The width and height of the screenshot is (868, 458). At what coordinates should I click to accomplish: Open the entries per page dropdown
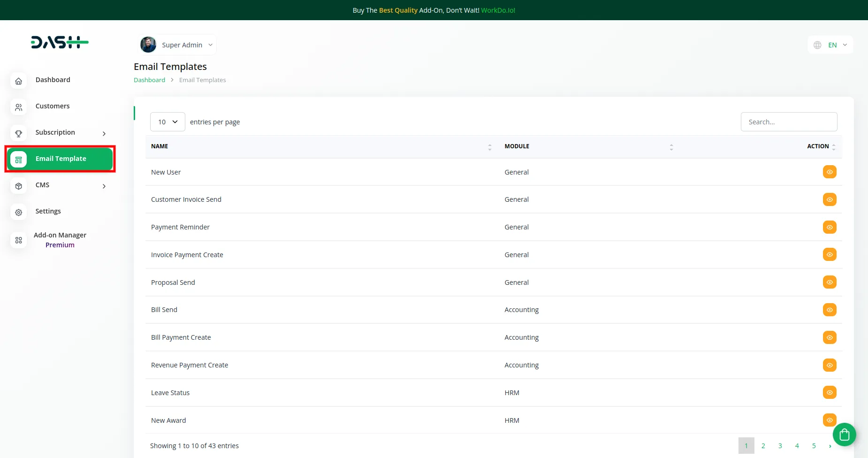[168, 122]
